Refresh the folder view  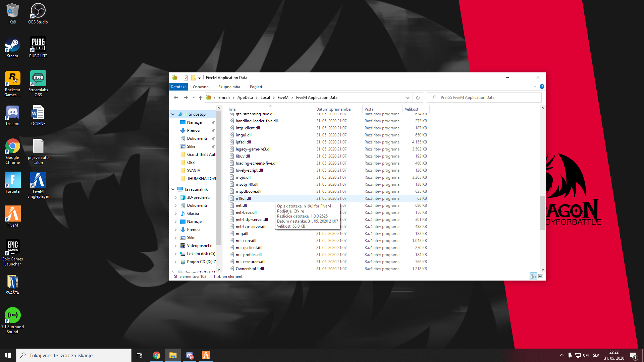(x=418, y=97)
